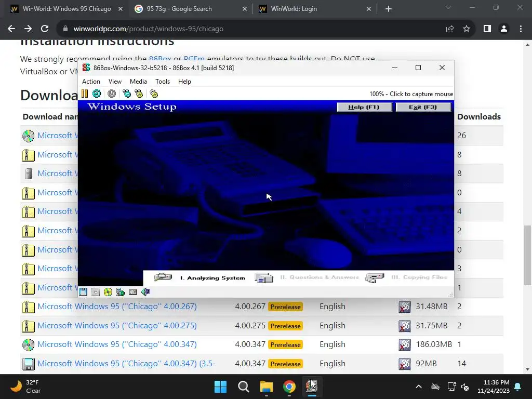
Task: Click the floppy icon of 92MB row
Action: 29,364
